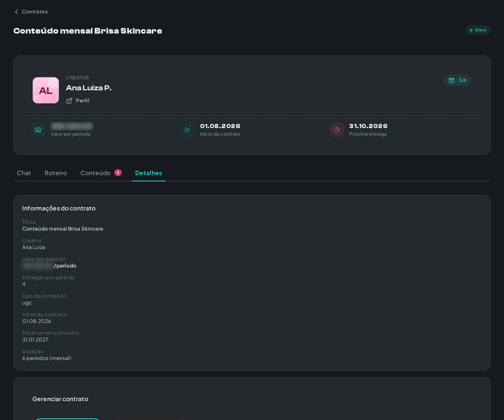Go back using the Contratos chevron arrow
The image size is (504, 420).
(16, 12)
